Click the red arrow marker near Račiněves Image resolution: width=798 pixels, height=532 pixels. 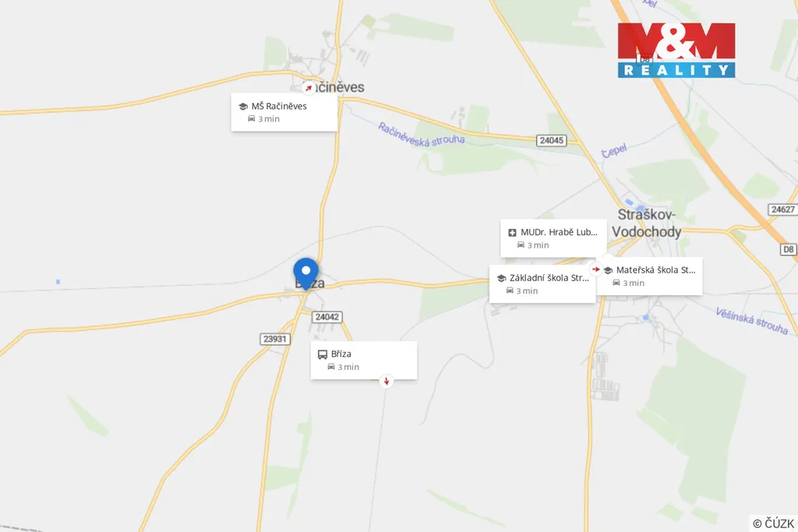pos(308,88)
